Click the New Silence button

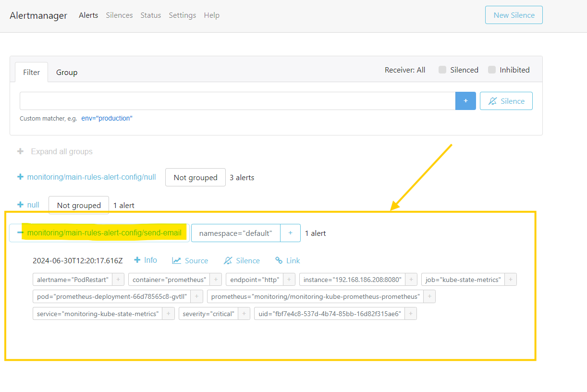(514, 15)
